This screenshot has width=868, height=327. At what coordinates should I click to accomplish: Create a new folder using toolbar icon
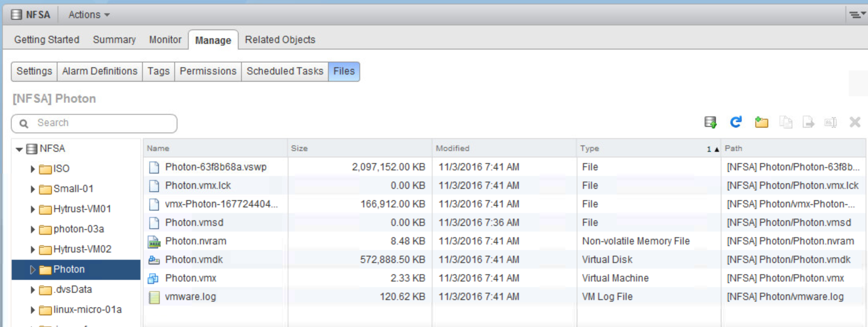761,122
